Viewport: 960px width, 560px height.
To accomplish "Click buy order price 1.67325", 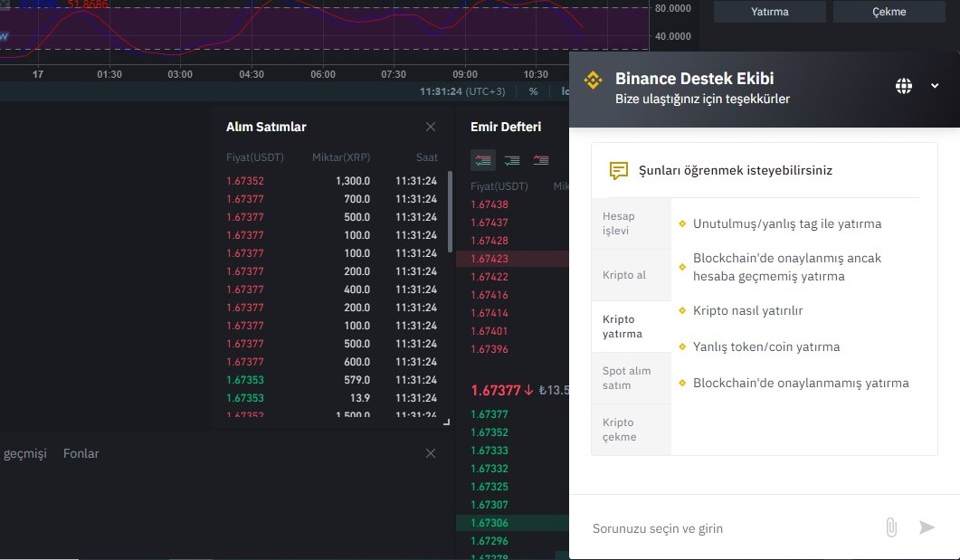I will (x=490, y=487).
